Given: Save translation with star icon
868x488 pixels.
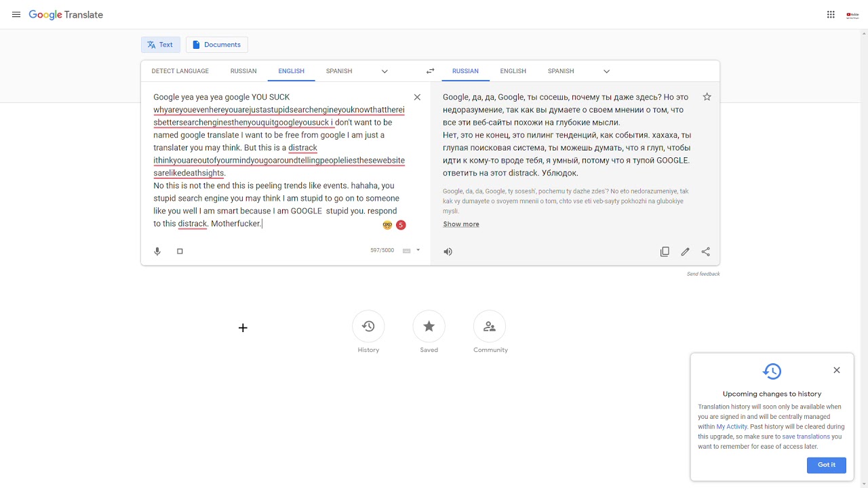Looking at the screenshot, I should tap(707, 97).
